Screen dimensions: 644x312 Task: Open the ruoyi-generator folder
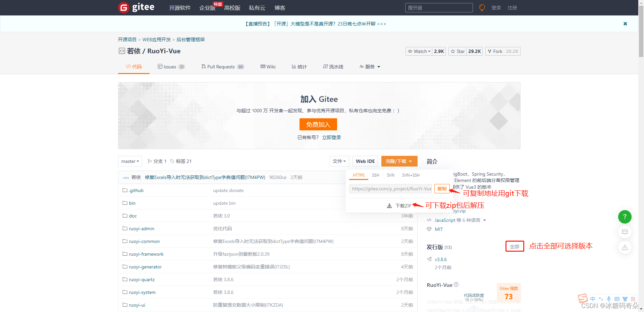tap(145, 267)
